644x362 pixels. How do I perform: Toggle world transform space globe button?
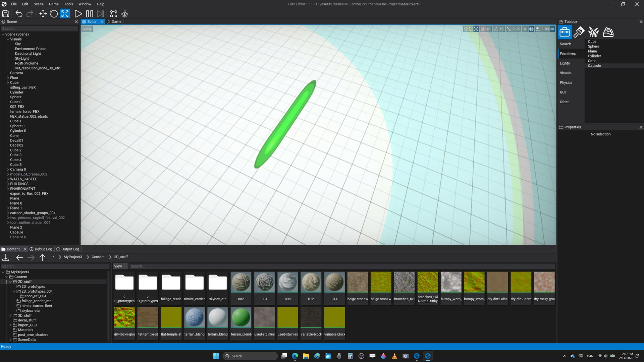click(x=531, y=29)
